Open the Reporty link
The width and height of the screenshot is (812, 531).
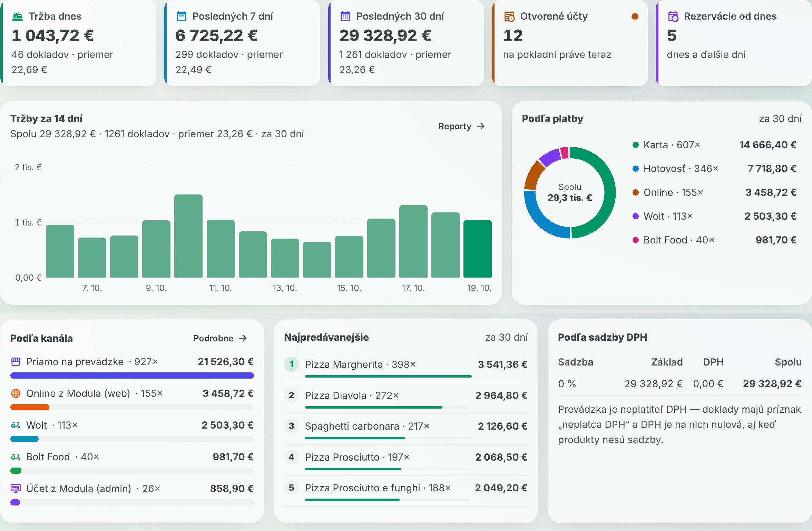click(x=462, y=127)
